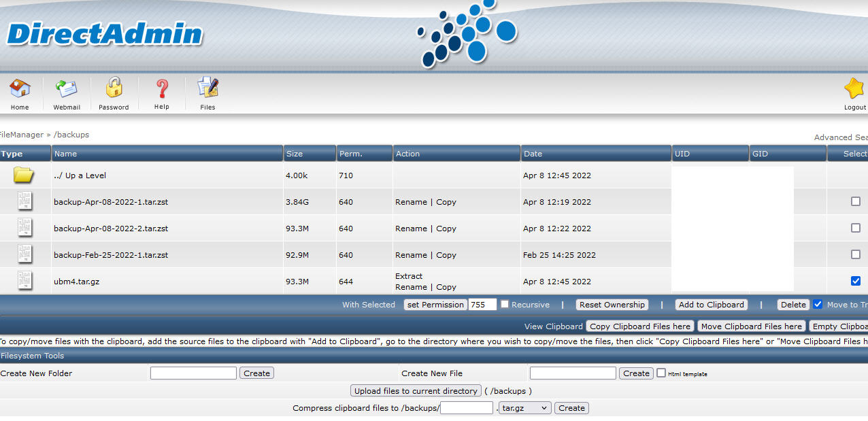Open the Help question mark icon
Viewport: 868px width, 421px height.
[162, 88]
